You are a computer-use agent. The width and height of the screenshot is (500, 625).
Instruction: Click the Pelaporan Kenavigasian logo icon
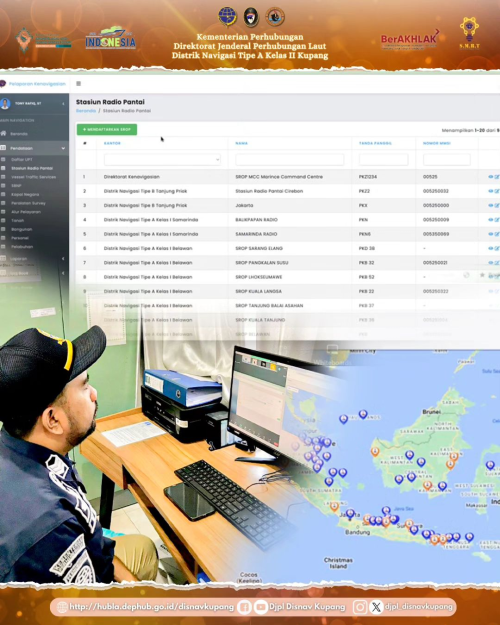[x=3, y=84]
